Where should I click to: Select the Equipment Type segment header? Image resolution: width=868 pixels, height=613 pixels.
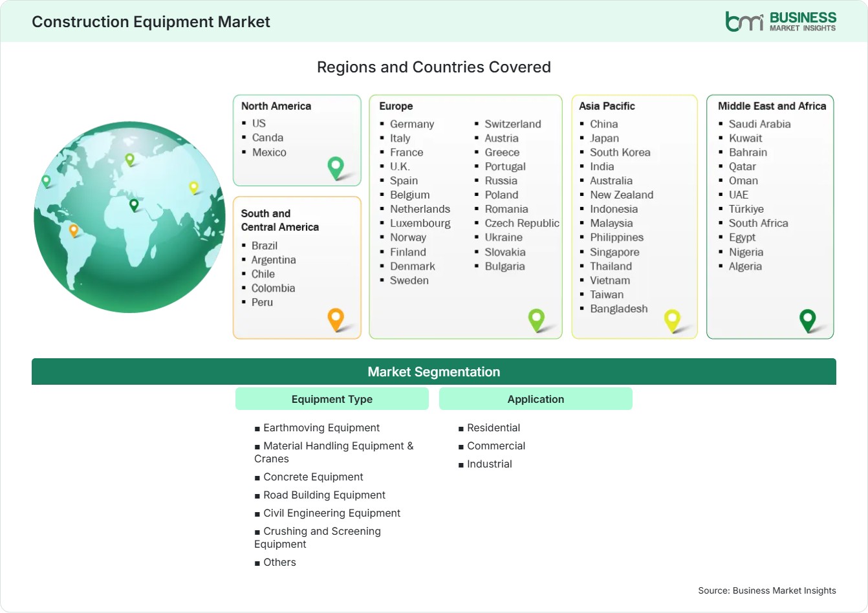pos(332,399)
